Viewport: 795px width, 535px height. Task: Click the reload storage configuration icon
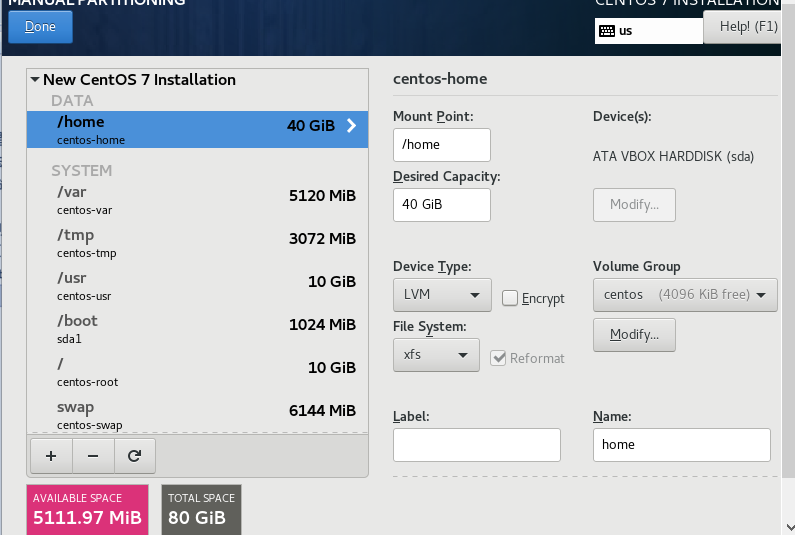coord(134,456)
